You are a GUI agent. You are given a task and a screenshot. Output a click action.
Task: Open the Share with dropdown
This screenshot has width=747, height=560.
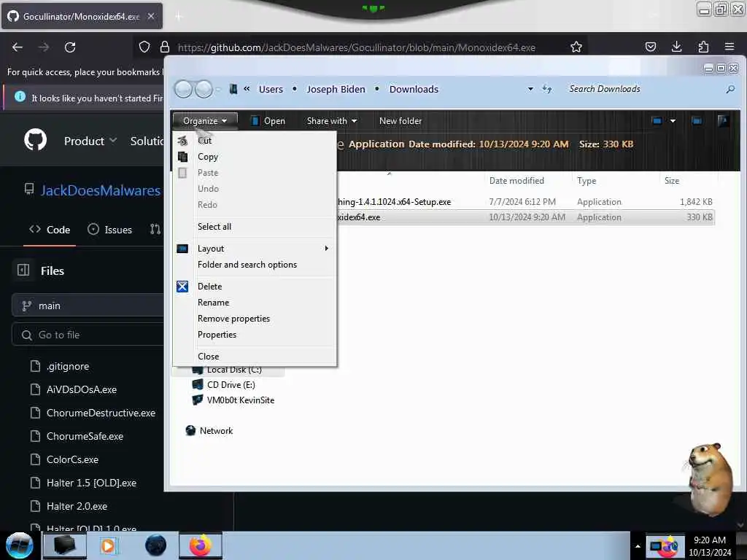(x=332, y=121)
